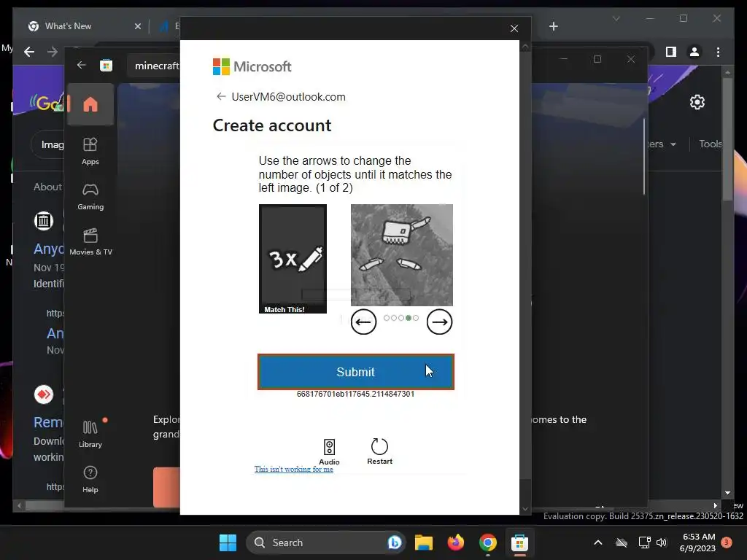Open Chrome profile menu

tap(694, 52)
